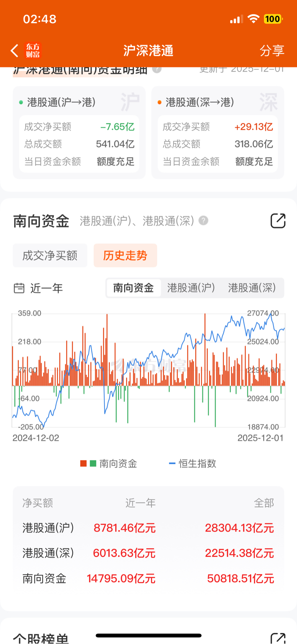Toggle the 南向资金 chart legend
The height and width of the screenshot is (644, 297).
pyautogui.click(x=109, y=464)
